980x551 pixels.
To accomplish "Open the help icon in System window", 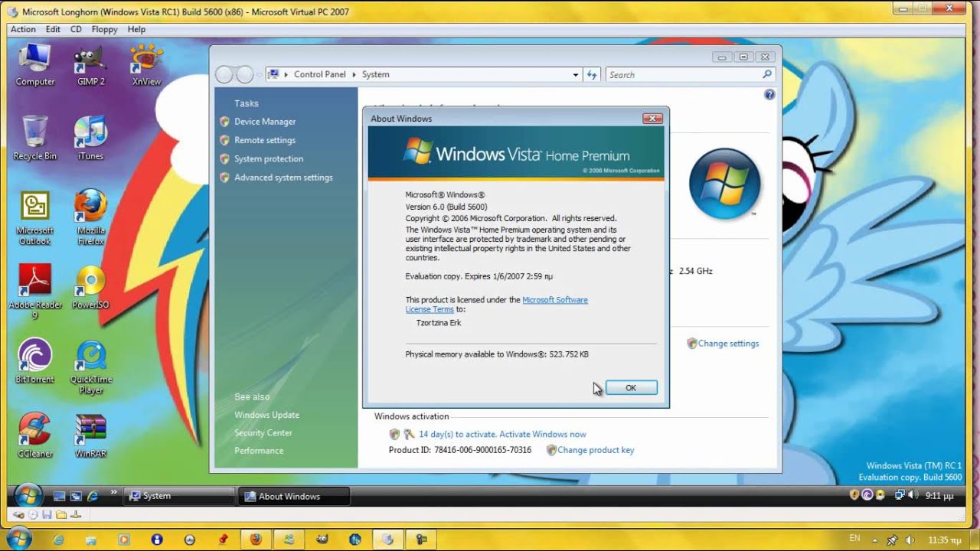I will pos(769,95).
